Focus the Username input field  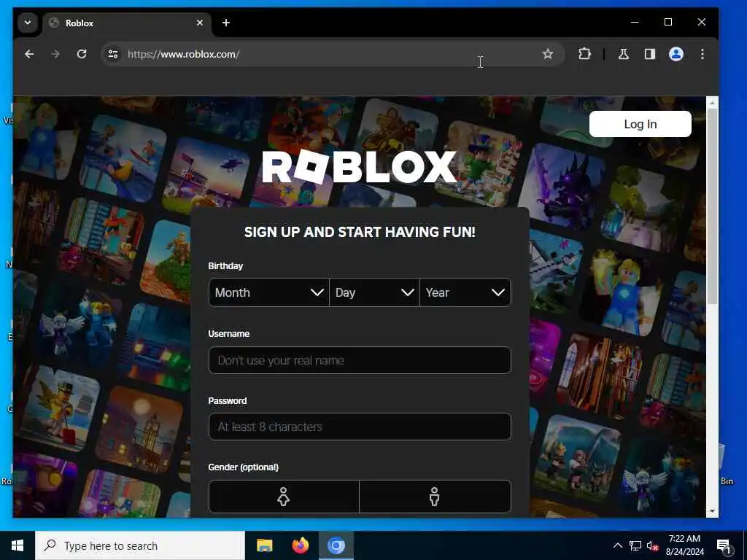pos(360,360)
